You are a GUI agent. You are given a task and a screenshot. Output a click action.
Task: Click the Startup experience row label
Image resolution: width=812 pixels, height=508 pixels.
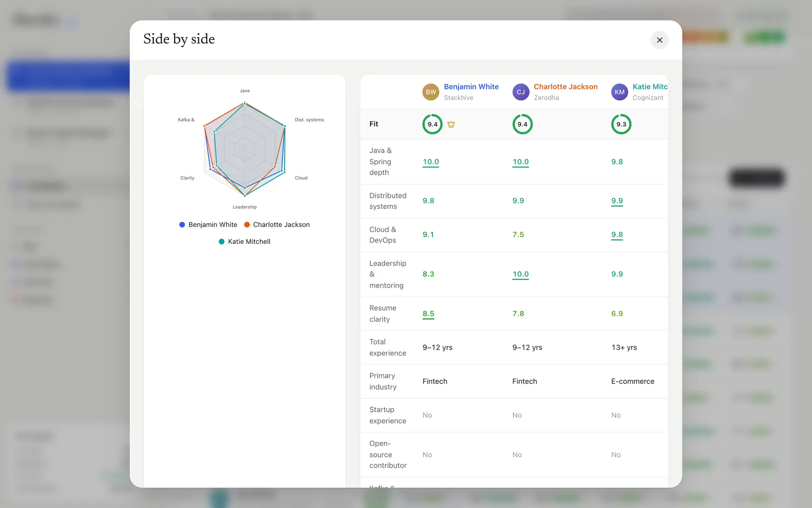[x=388, y=415]
